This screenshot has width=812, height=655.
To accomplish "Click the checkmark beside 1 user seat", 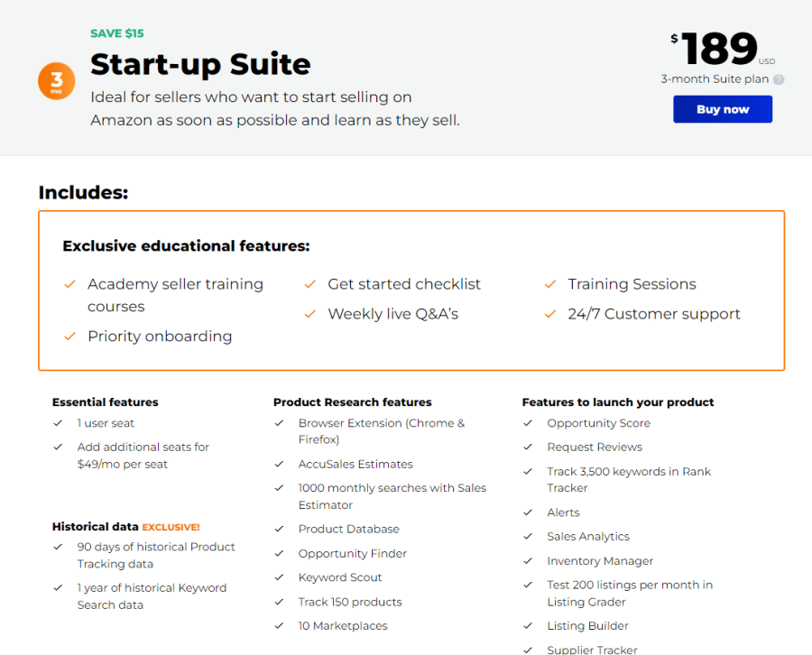I will tap(58, 423).
